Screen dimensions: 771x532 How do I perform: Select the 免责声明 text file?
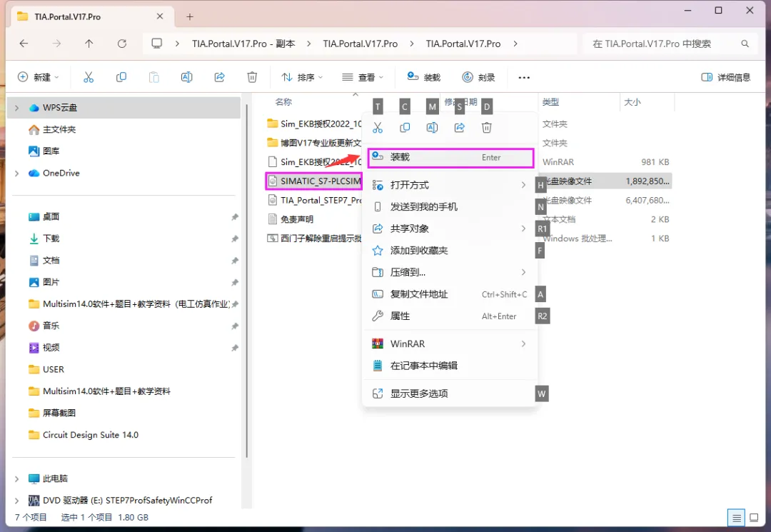291,219
